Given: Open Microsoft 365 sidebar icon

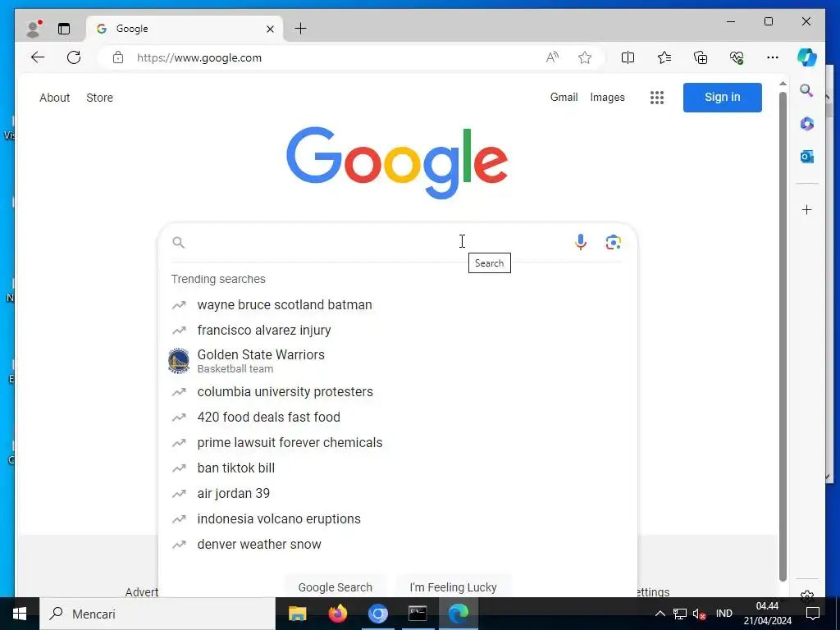Looking at the screenshot, I should point(807,124).
